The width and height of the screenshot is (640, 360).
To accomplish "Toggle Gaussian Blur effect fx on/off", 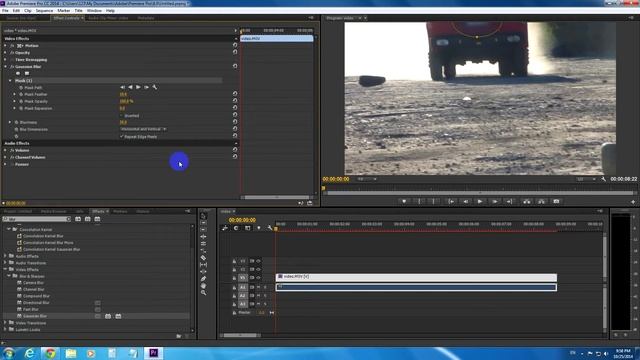I will point(12,66).
